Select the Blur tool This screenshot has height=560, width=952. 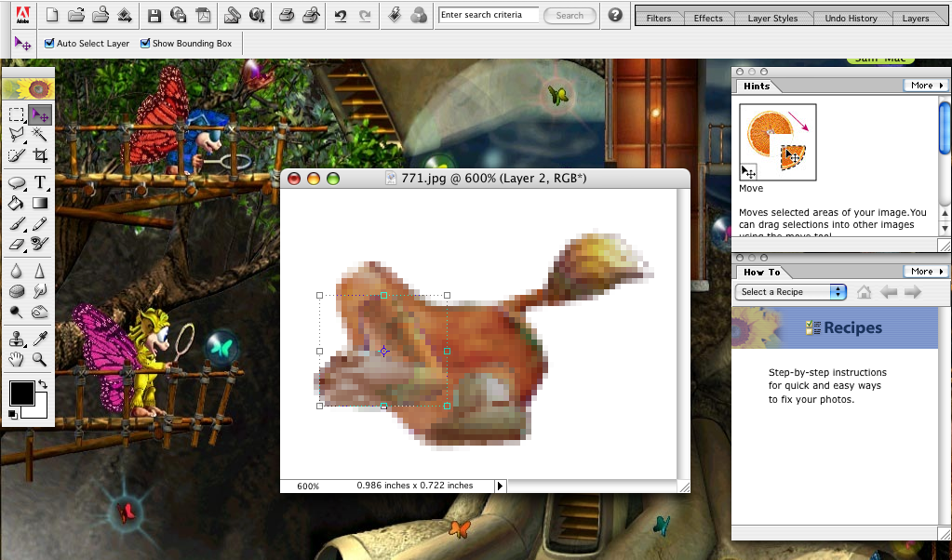17,271
